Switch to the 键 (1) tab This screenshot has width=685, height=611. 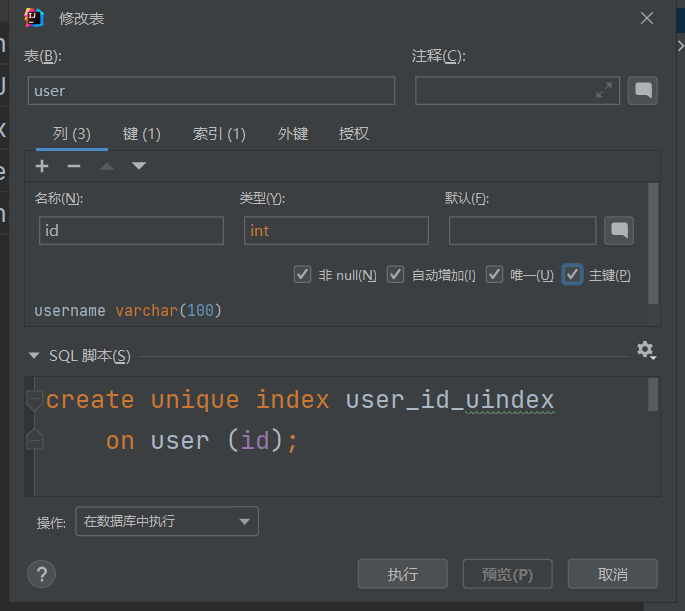[x=142, y=134]
